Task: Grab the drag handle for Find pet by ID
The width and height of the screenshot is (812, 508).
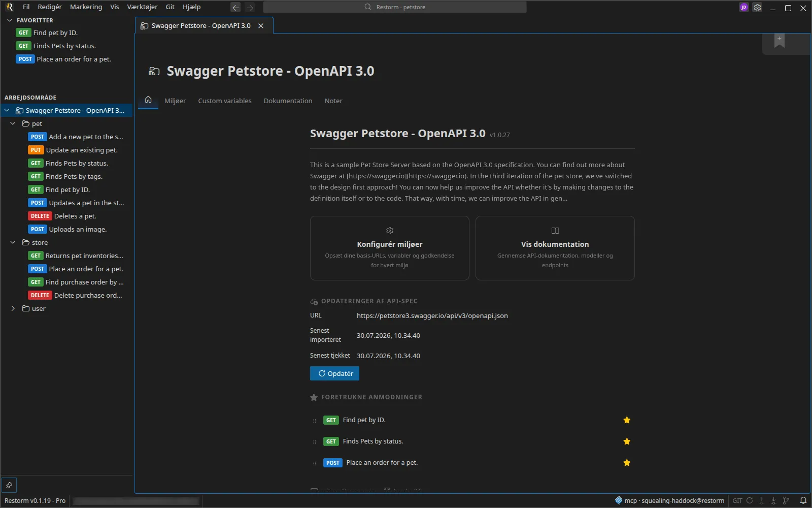Action: [x=315, y=421]
